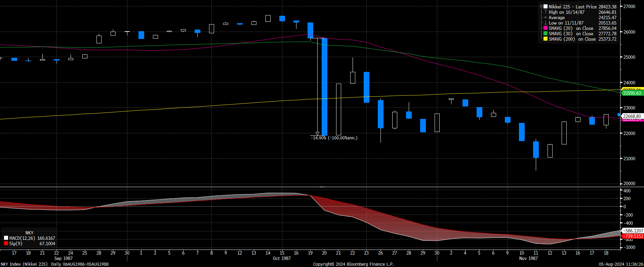Click the 'Oct 1987' month label
644x267 pixels.
pyautogui.click(x=282, y=258)
